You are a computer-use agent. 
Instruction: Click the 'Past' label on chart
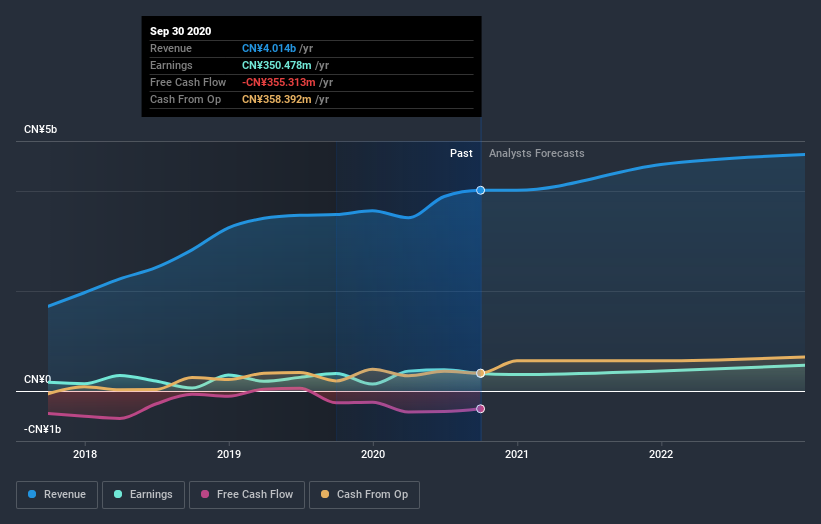tap(461, 153)
